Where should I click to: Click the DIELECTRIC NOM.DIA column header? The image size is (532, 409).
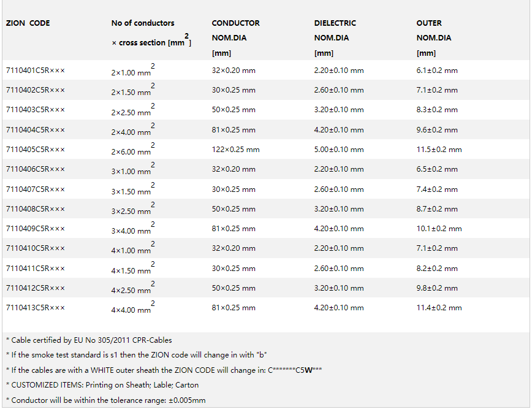[x=335, y=23]
